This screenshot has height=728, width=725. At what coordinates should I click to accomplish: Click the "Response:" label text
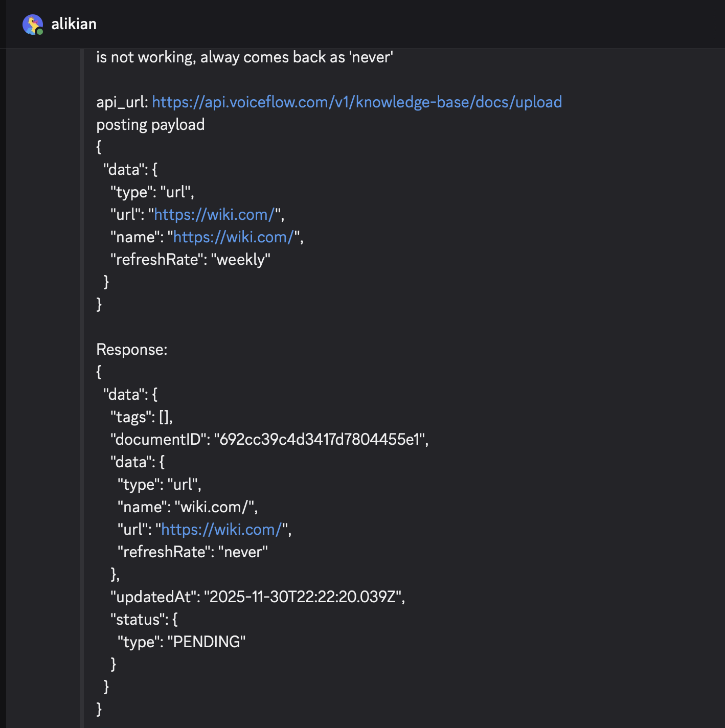coord(132,350)
